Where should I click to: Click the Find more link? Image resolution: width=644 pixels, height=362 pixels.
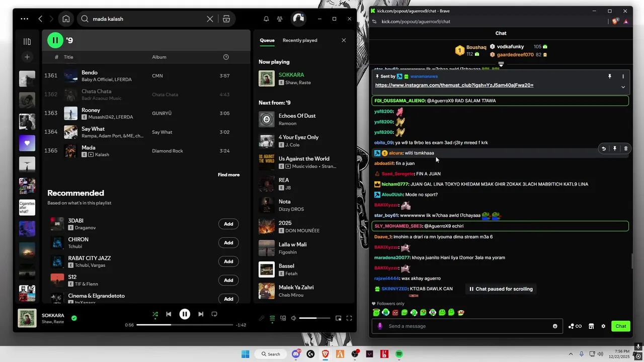228,175
